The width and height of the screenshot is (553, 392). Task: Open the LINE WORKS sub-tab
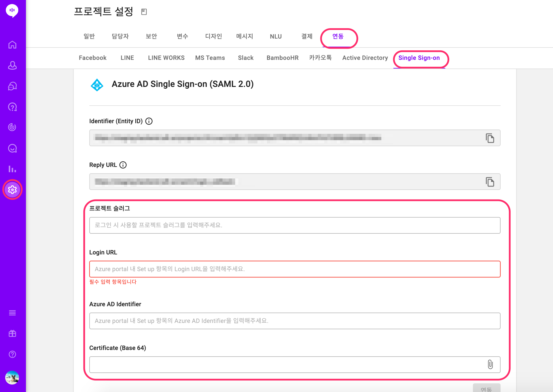click(166, 58)
